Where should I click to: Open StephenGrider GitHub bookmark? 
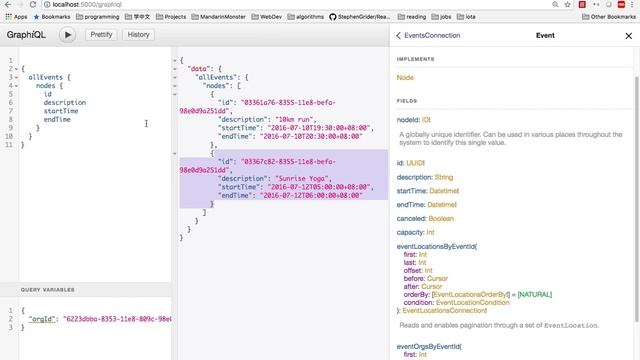[x=360, y=17]
